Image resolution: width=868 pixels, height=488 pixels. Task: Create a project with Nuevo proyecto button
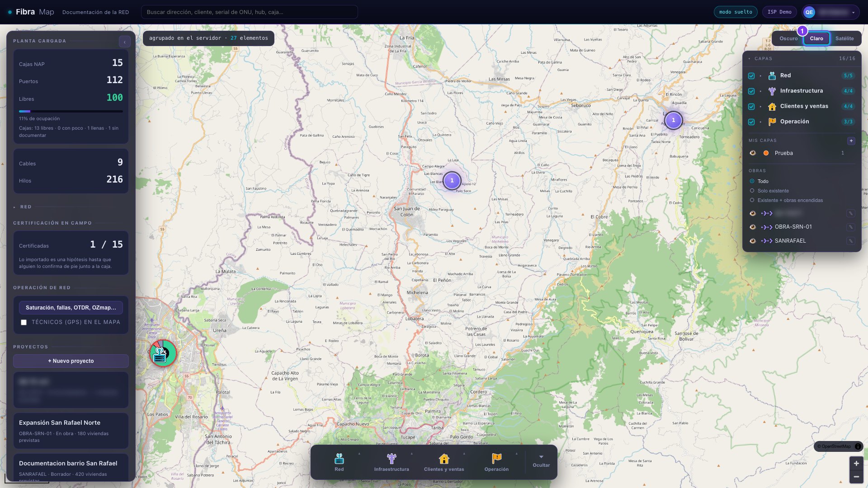(71, 361)
